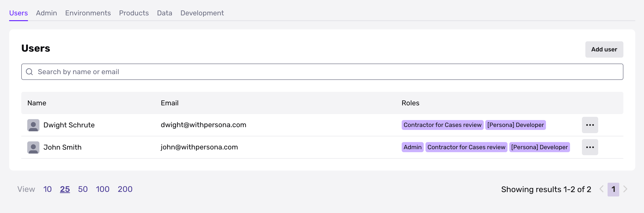Open the Users tab
The width and height of the screenshot is (644, 213).
coord(19,13)
